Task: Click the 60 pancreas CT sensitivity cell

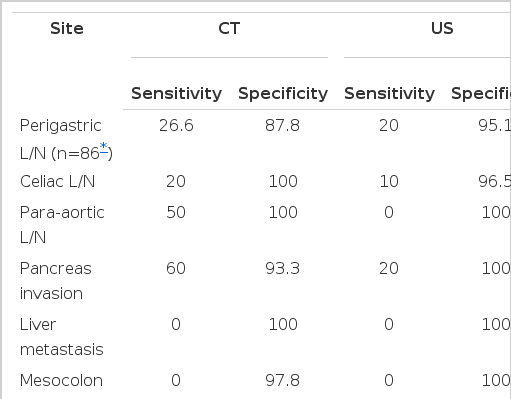Action: (176, 268)
